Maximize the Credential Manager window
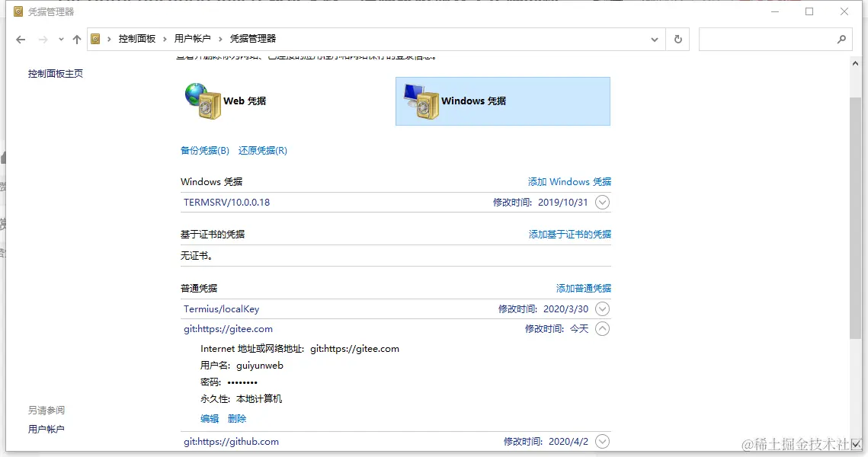 [x=809, y=11]
